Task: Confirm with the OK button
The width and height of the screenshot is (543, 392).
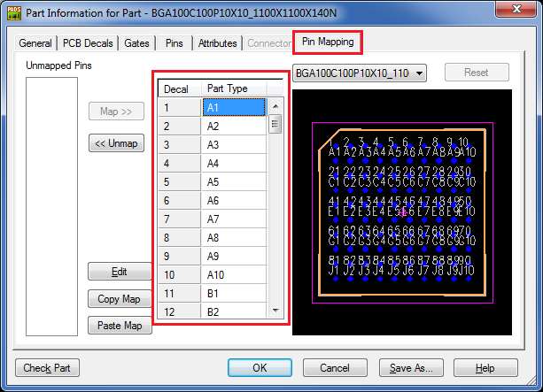Action: (260, 368)
